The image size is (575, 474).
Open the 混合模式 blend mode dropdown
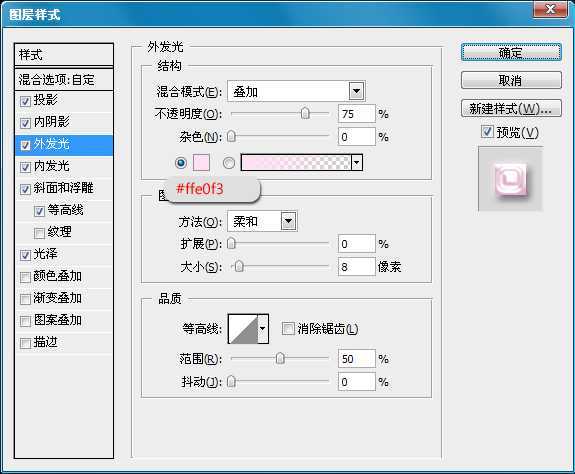356,91
